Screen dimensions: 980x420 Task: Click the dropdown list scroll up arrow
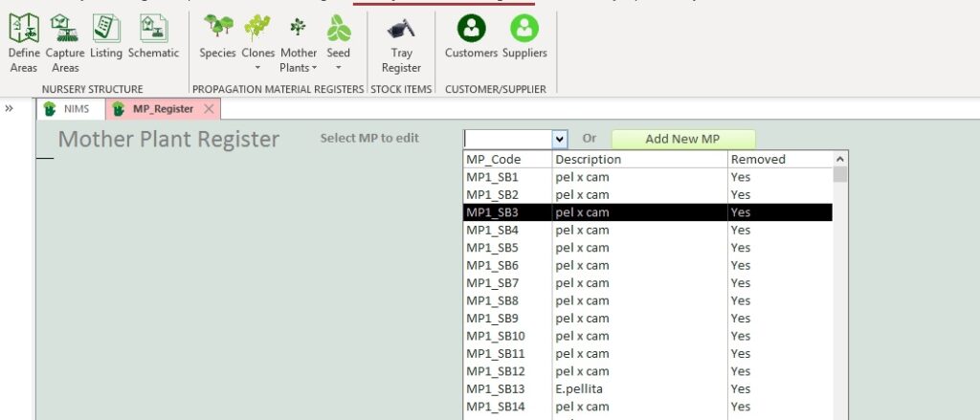[840, 160]
